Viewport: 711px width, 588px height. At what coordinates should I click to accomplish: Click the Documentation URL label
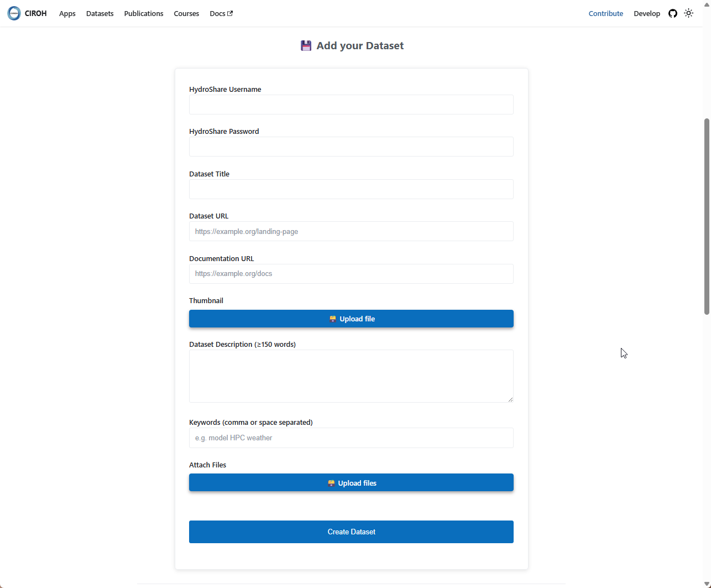coord(222,258)
